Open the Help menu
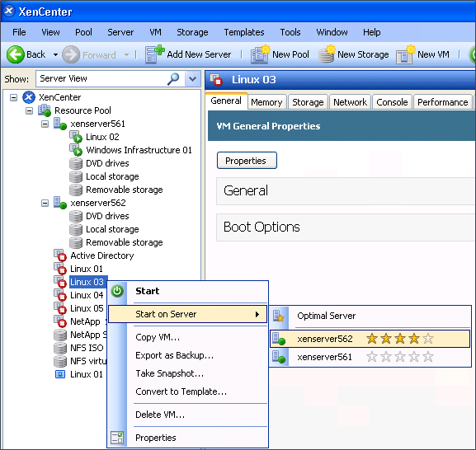476x450 pixels. 371,32
